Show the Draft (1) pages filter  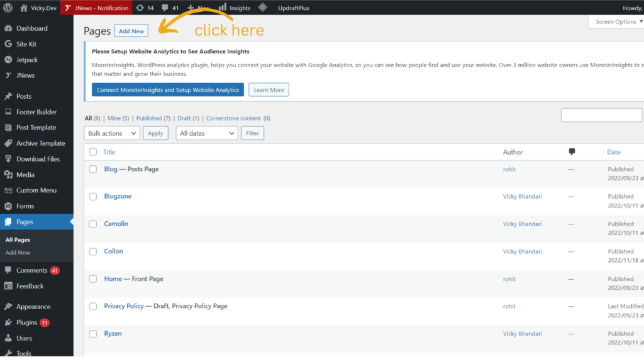pos(188,118)
